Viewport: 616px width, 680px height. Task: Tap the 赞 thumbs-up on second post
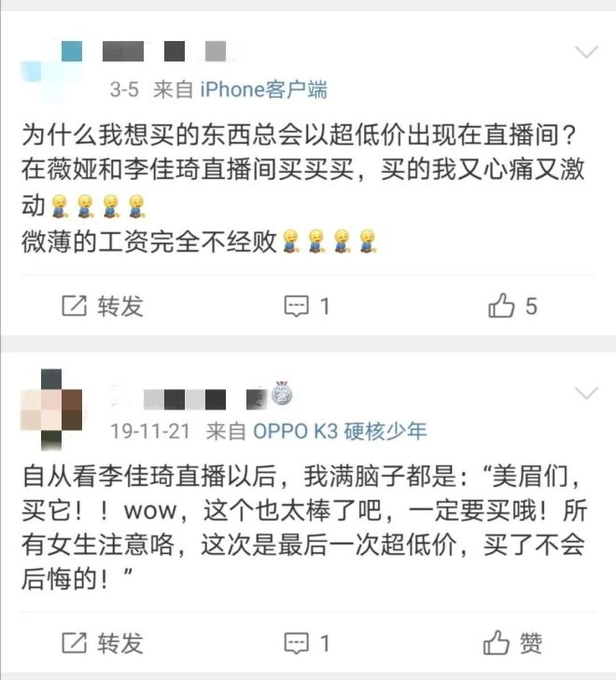click(x=497, y=643)
